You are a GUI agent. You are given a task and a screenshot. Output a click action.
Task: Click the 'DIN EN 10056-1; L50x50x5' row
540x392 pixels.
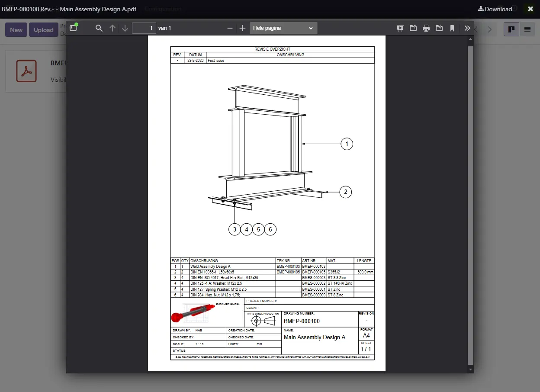point(212,272)
